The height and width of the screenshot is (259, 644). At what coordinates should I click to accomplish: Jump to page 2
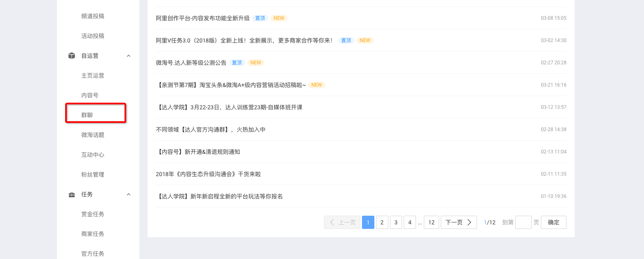click(382, 222)
